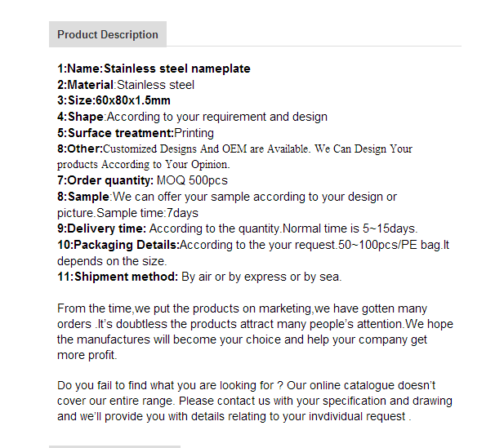Click the '1:Name:Stainless steel nameplate' line

154,69
